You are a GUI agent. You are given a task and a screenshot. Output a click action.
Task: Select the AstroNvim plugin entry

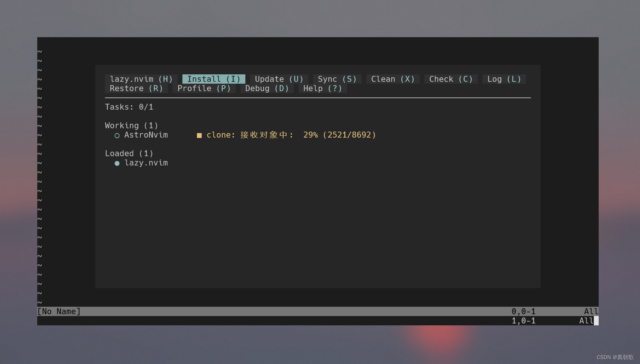click(x=146, y=135)
